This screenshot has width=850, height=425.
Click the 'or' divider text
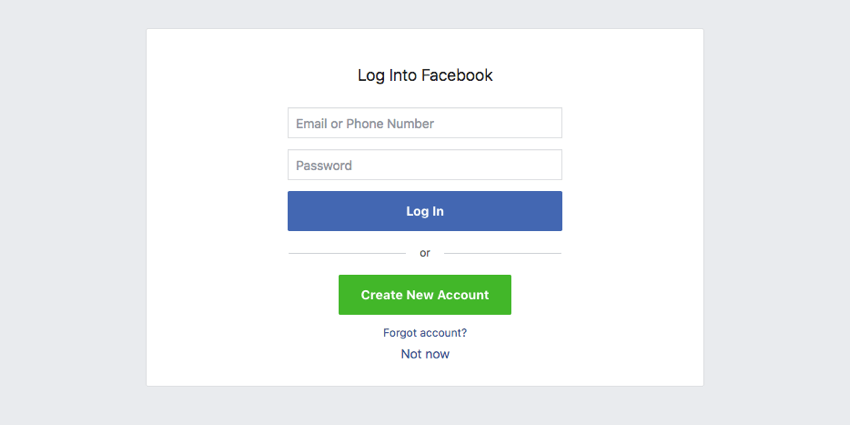(424, 253)
